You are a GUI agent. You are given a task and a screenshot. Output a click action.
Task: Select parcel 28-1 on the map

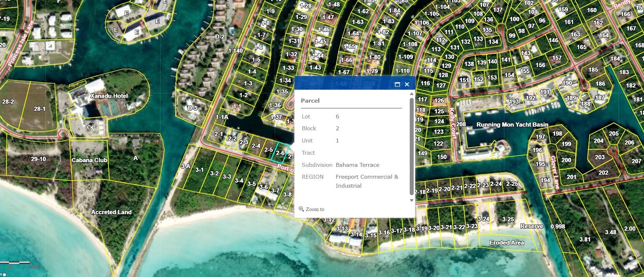point(39,109)
